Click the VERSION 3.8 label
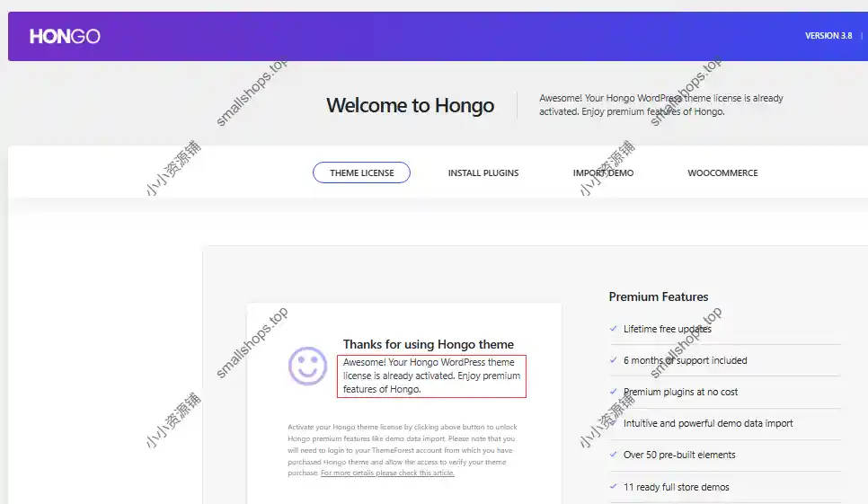868x504 pixels. tap(828, 35)
